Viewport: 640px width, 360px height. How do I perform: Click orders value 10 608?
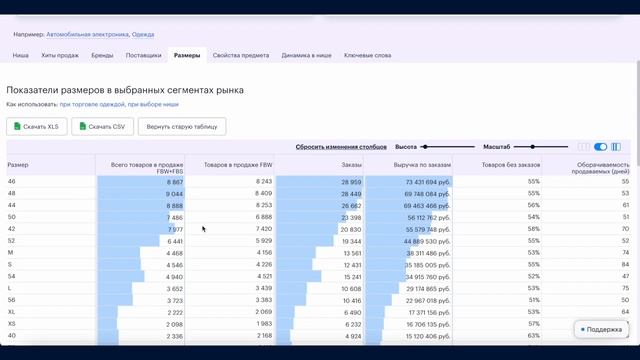click(352, 289)
